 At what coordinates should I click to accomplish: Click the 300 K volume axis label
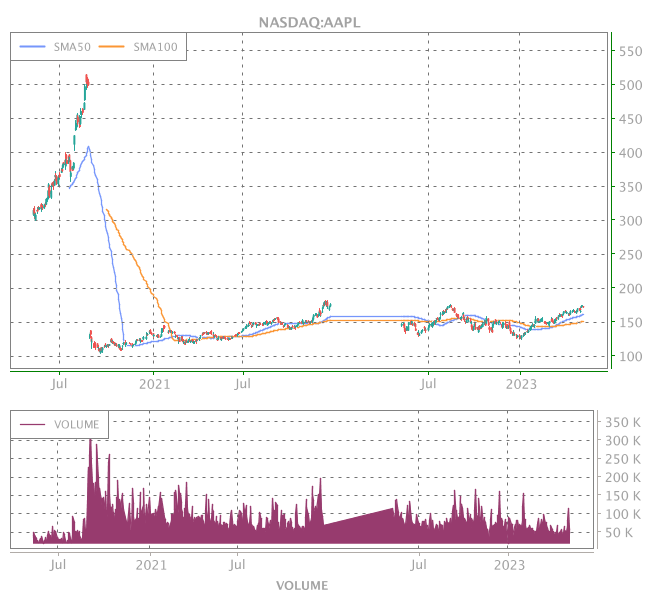(x=623, y=441)
